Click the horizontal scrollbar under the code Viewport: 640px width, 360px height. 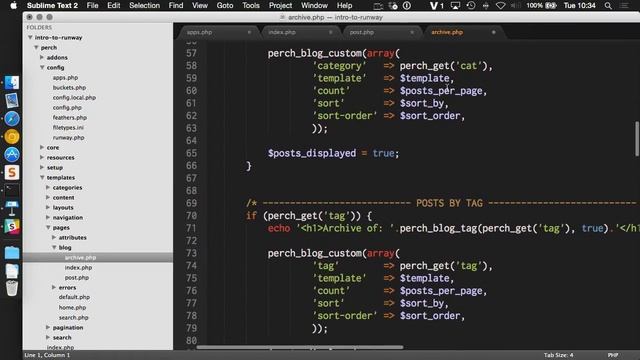coord(300,347)
